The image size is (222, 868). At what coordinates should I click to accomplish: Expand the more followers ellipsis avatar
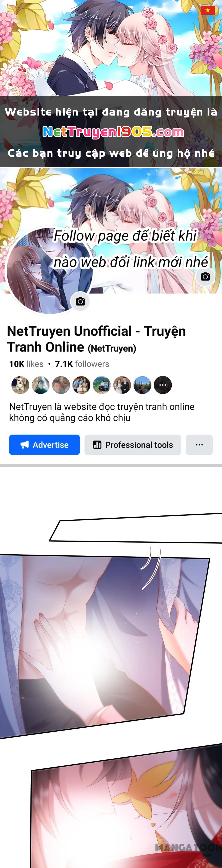tap(163, 385)
